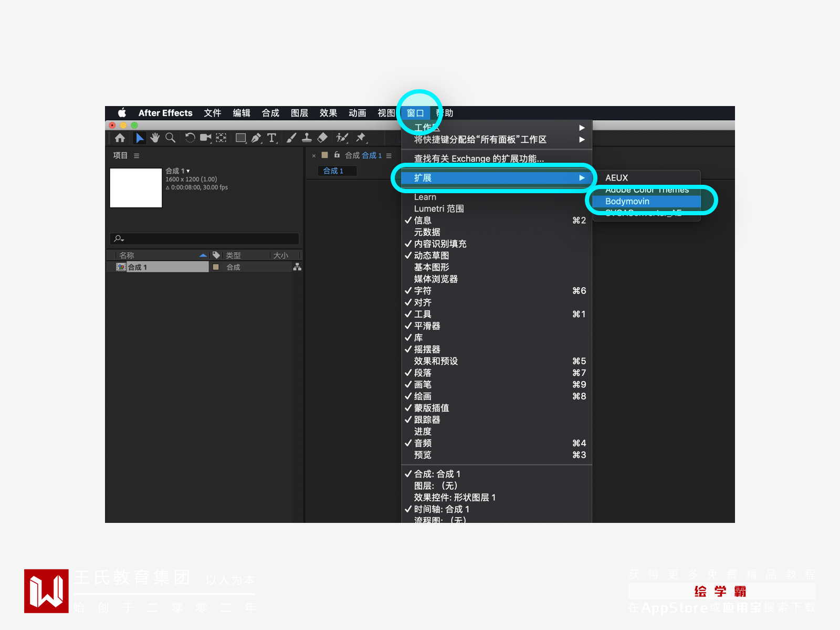
Task: Select the Clone Stamp tool
Action: [x=307, y=138]
